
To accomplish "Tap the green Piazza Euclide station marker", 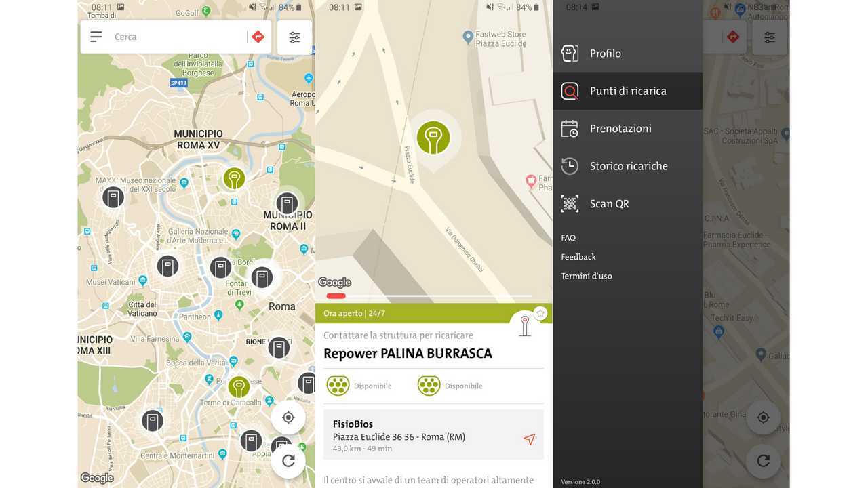I will [x=433, y=137].
